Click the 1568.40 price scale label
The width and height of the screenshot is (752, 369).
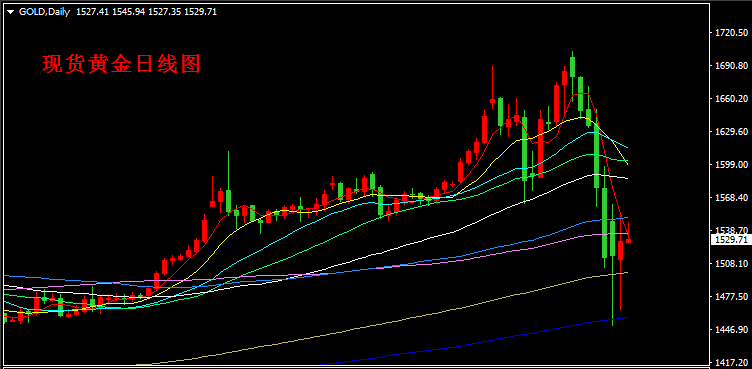coord(731,198)
